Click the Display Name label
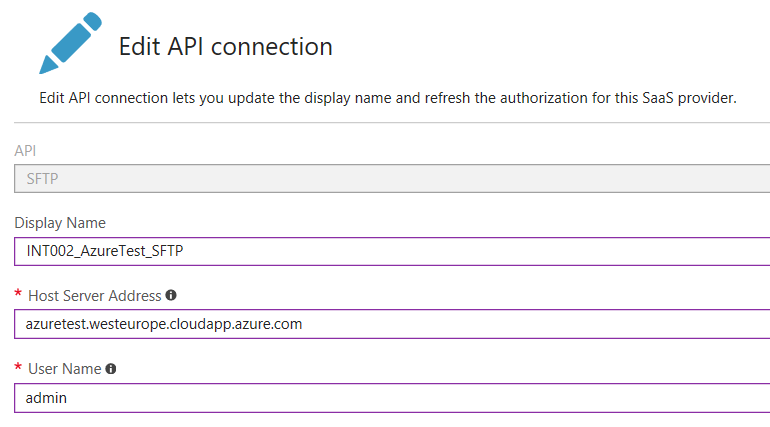Screen dimensions: 770x427 pos(60,223)
